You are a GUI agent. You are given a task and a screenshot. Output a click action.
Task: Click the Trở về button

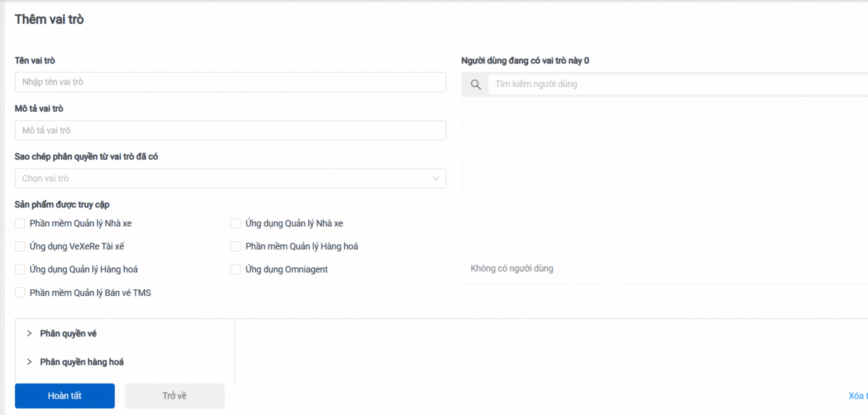[174, 396]
